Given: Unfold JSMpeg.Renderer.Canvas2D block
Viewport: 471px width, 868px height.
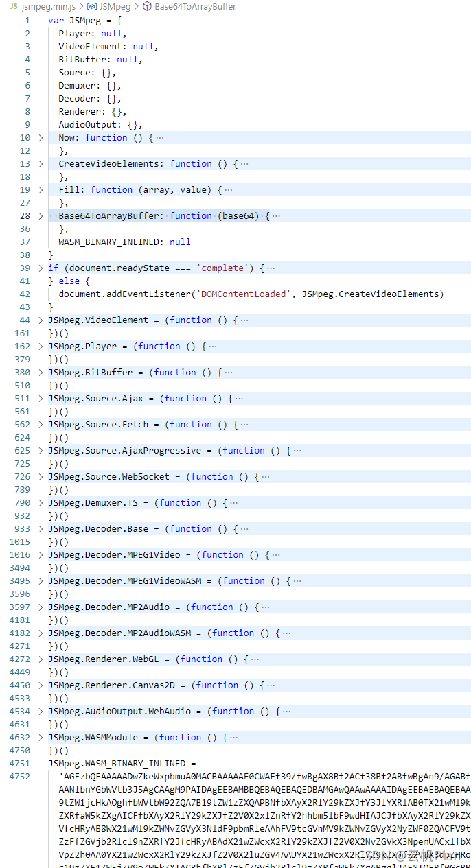Looking at the screenshot, I should (41, 685).
